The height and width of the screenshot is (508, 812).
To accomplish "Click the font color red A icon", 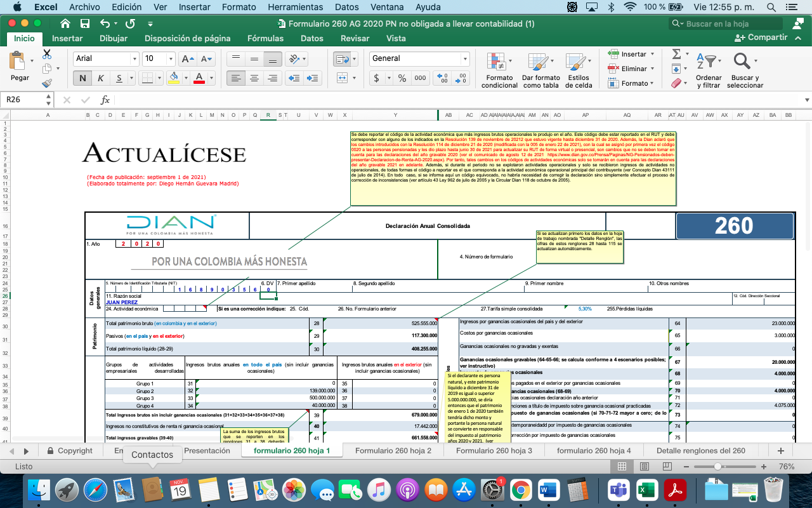I will click(x=199, y=79).
